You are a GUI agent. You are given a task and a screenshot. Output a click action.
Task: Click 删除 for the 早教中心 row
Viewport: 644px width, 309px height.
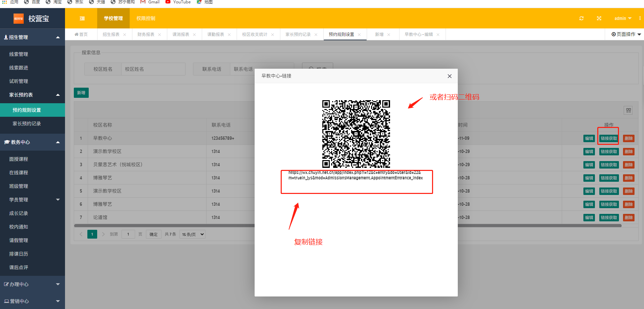(x=629, y=138)
